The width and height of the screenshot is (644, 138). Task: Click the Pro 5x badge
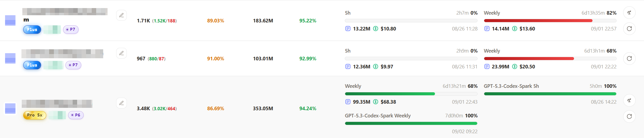point(35,115)
